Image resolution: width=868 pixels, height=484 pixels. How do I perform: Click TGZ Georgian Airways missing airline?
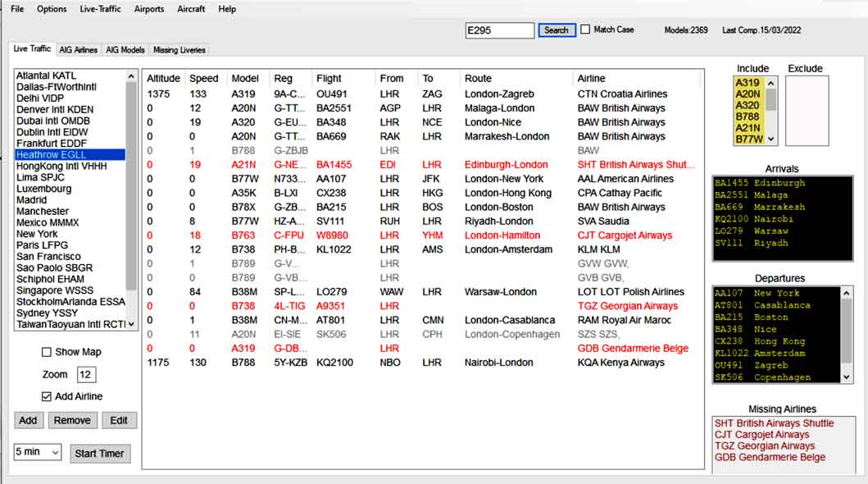click(765, 445)
